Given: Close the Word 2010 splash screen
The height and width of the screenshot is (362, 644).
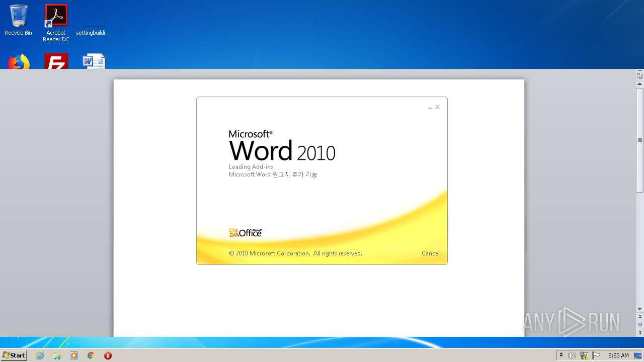Looking at the screenshot, I should [x=437, y=107].
